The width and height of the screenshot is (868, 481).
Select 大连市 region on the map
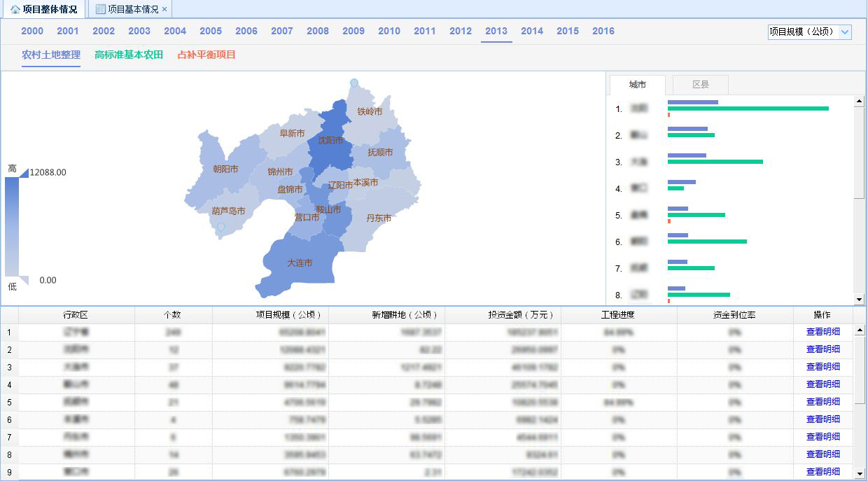300,263
